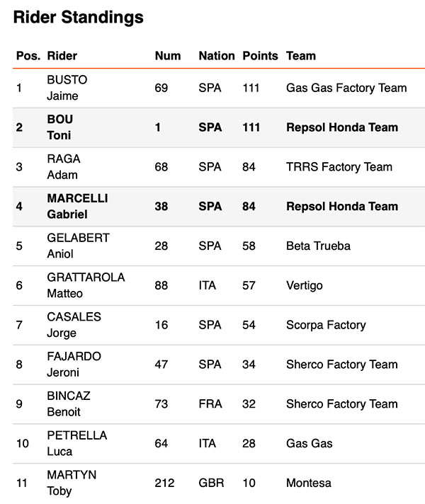Click MARTYN Toby rider name

[x=72, y=483]
